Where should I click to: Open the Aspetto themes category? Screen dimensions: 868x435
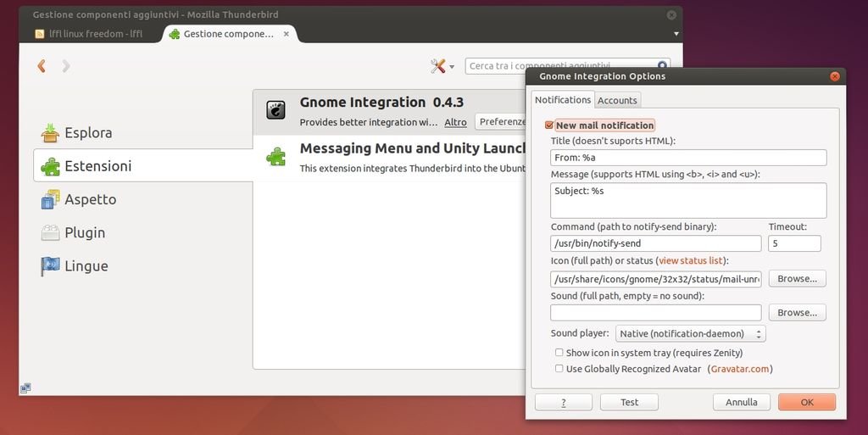(x=90, y=199)
